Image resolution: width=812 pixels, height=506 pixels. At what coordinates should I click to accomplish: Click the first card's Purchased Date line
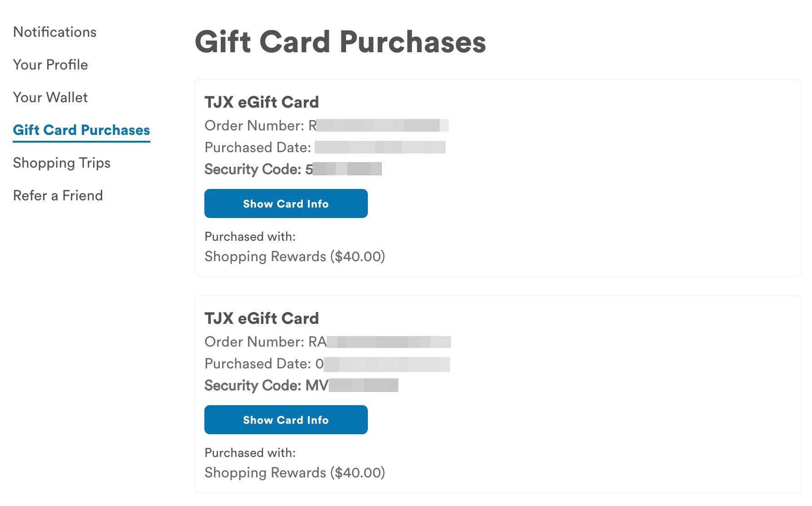(324, 148)
